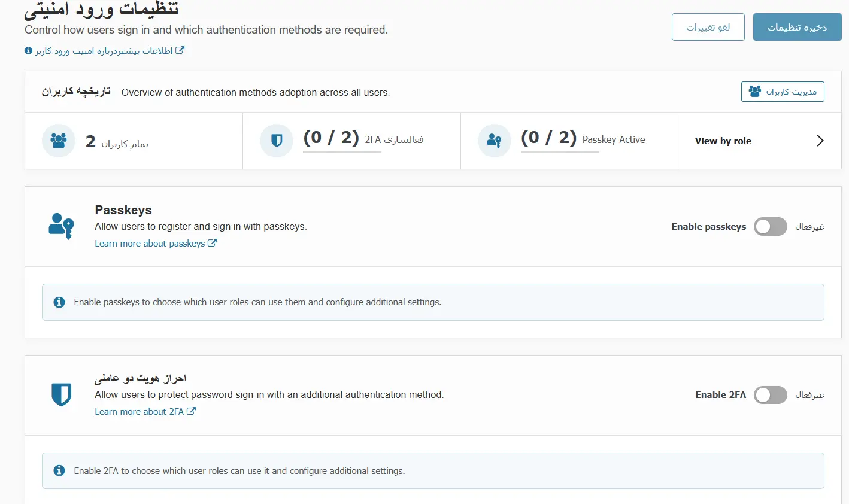
Task: Click the 2FA فعالسازی label
Action: (394, 139)
